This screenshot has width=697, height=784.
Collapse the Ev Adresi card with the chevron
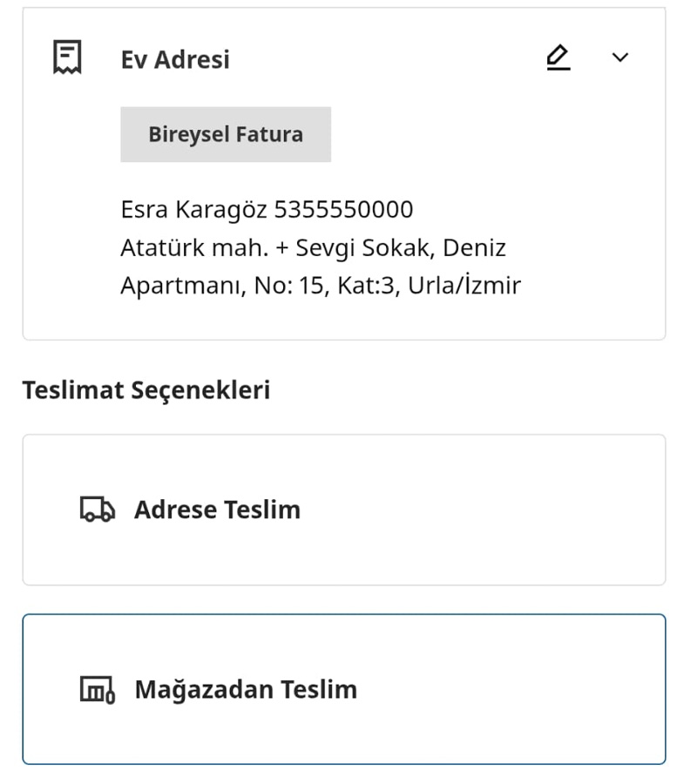[620, 57]
